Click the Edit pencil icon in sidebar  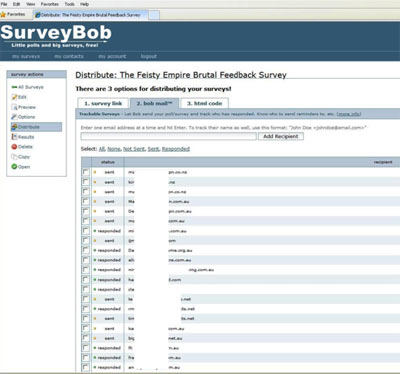coord(14,97)
